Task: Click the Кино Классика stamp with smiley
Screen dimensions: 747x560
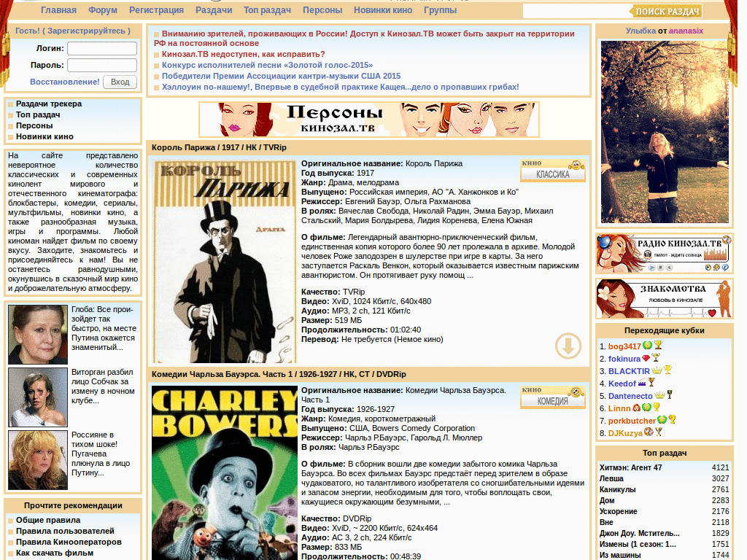Action: click(x=552, y=168)
